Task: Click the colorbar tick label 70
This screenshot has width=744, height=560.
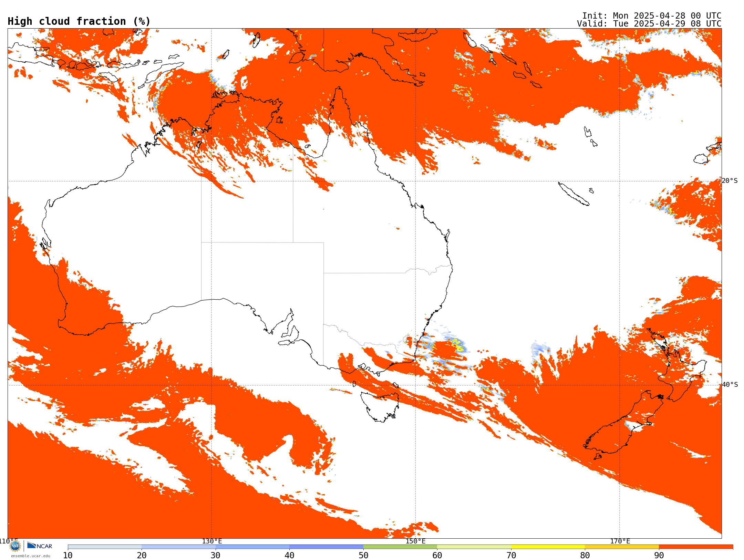Action: point(511,555)
